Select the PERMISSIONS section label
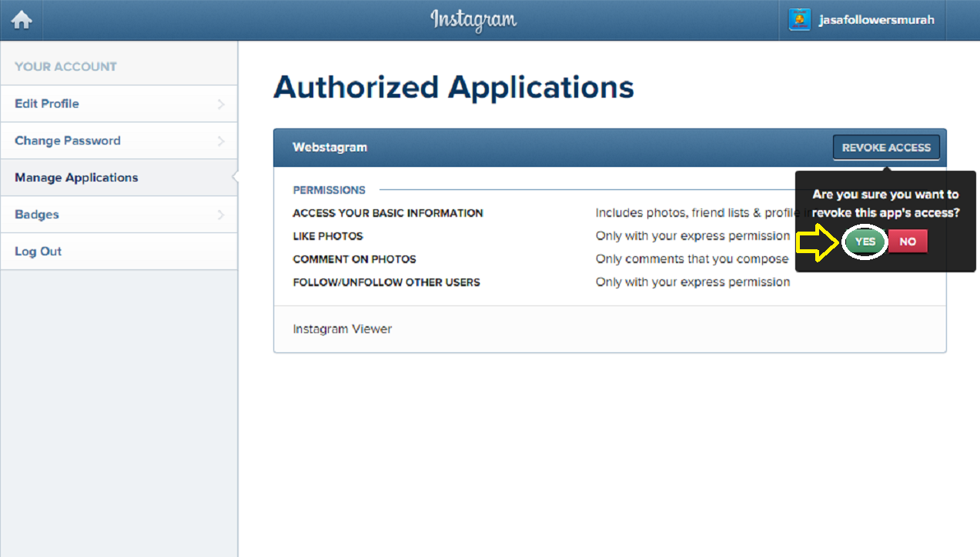 point(329,190)
